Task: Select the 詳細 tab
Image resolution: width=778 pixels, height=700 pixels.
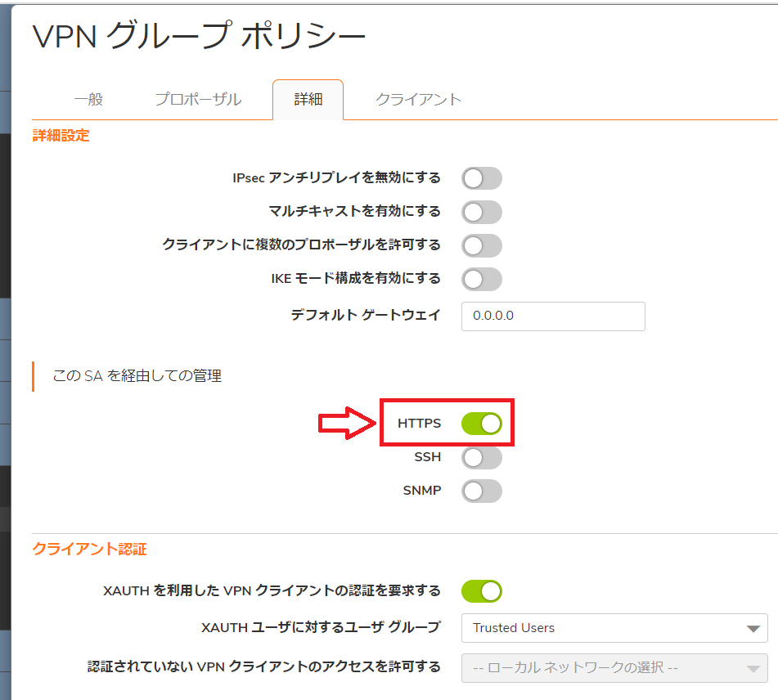Action: [x=308, y=100]
